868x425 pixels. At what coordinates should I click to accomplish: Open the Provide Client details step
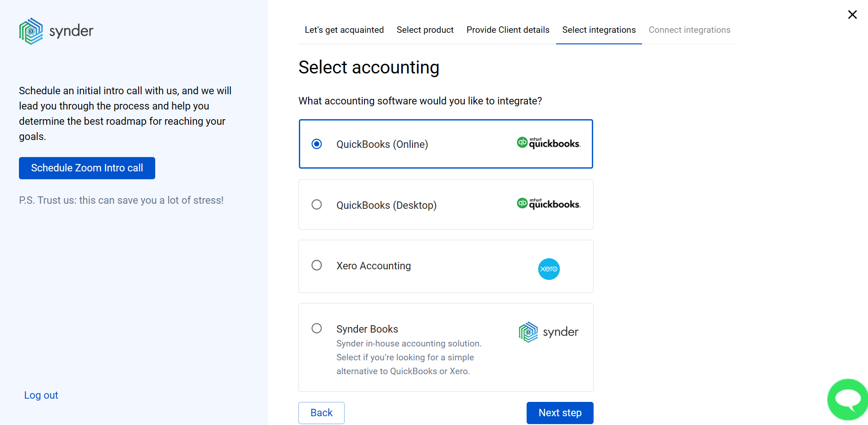pyautogui.click(x=507, y=30)
